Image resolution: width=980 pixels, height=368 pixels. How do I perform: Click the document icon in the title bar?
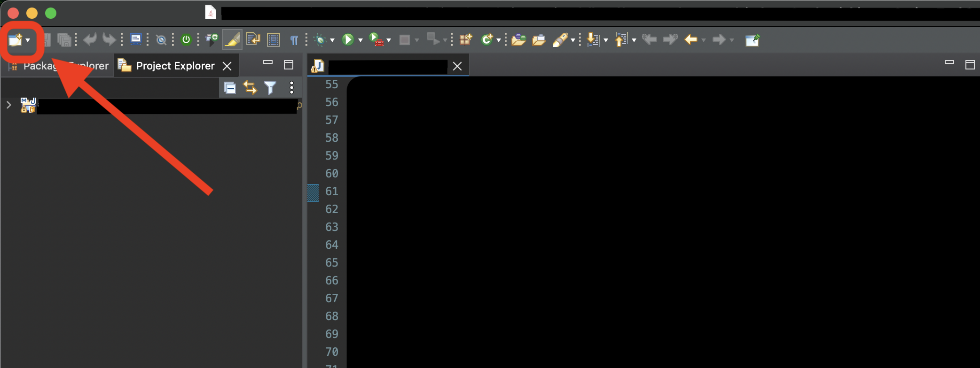coord(211,13)
